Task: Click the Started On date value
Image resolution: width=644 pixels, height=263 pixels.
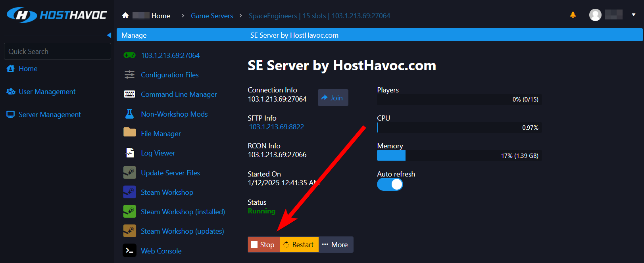Action: tap(284, 183)
